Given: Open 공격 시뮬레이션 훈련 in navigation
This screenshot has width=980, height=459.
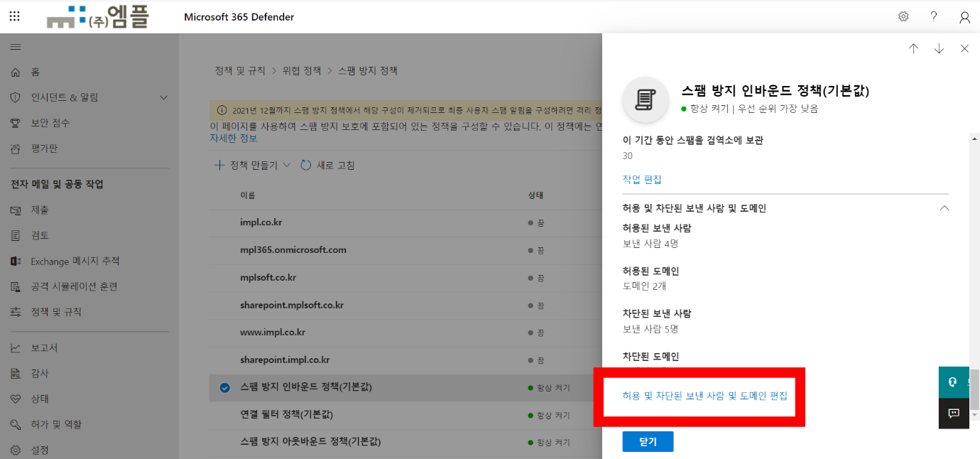Looking at the screenshot, I should [74, 286].
